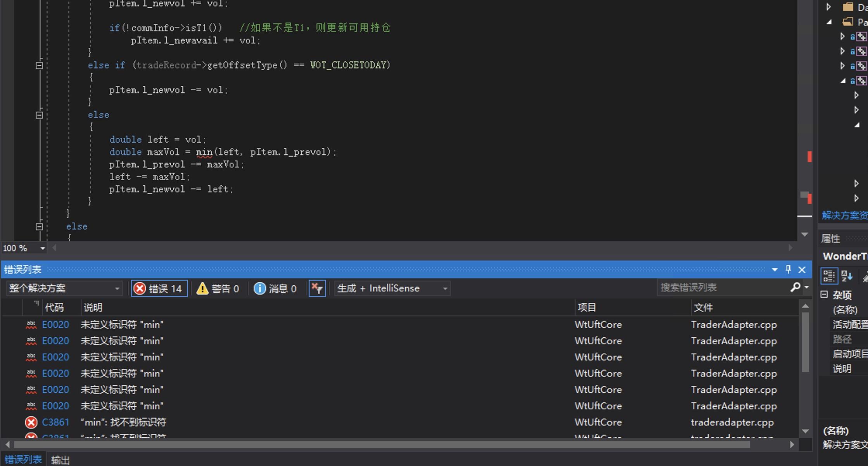Toggle the 消息 0 messages filter
This screenshot has height=466, width=868.
(275, 288)
